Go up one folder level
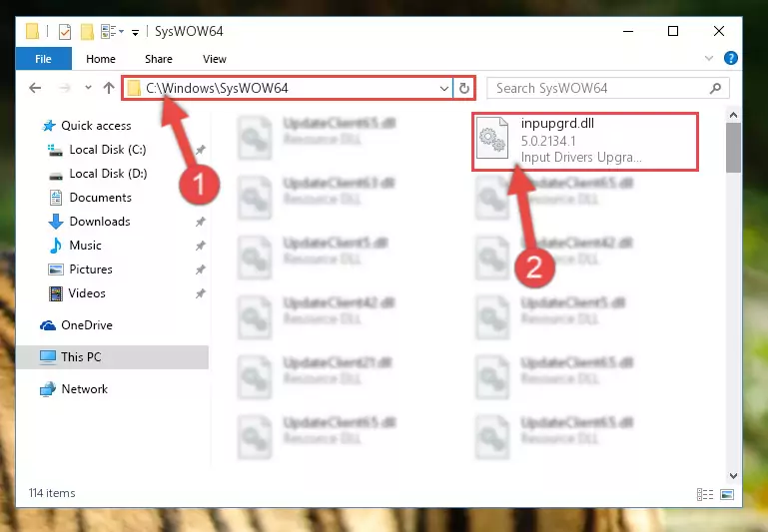768x532 pixels. pos(109,88)
